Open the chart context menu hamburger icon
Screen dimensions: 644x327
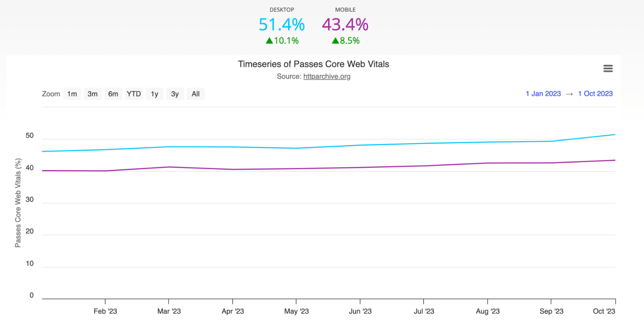tap(608, 69)
